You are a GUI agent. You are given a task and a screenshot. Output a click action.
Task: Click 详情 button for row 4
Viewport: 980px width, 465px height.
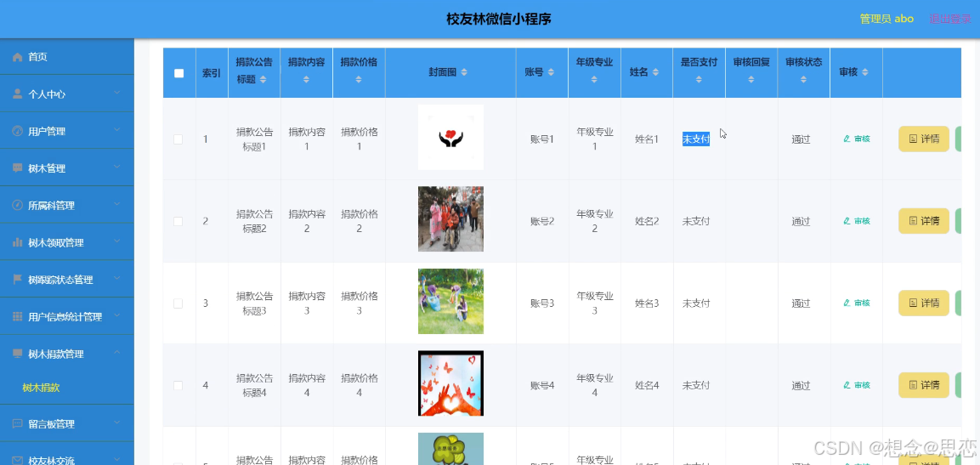(924, 385)
